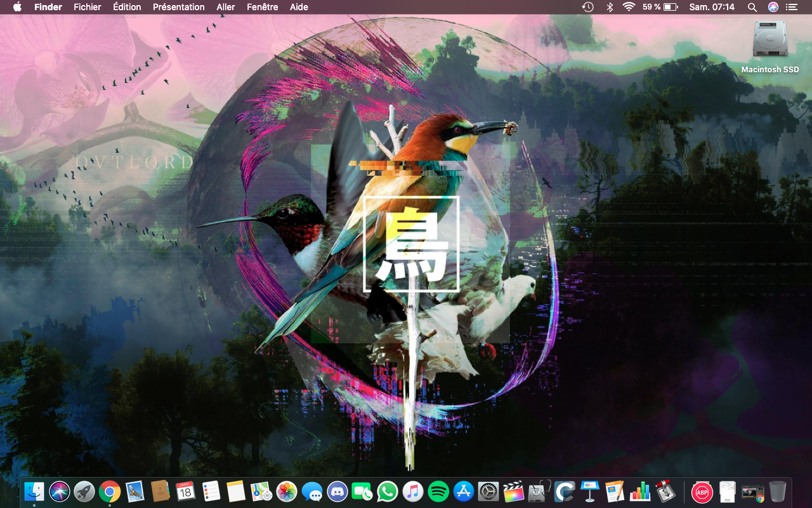Open the Photos app
The image size is (812, 508).
coord(287,491)
